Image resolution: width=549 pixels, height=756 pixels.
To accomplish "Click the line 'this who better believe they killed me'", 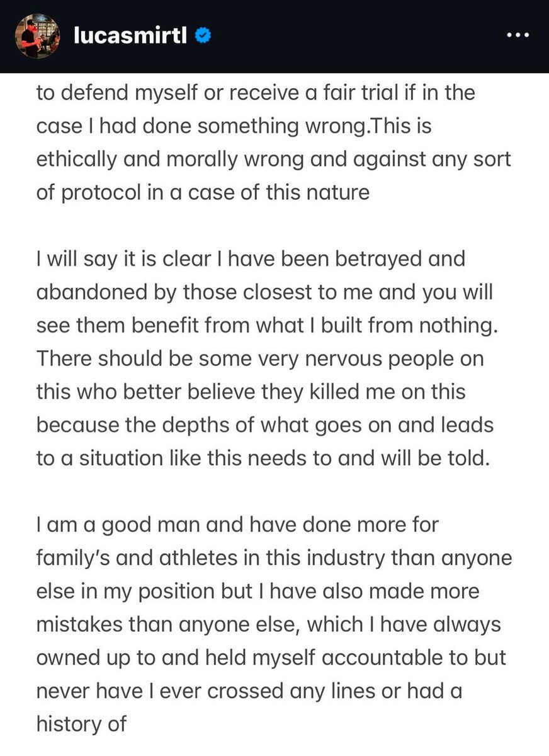I will coord(251,392).
